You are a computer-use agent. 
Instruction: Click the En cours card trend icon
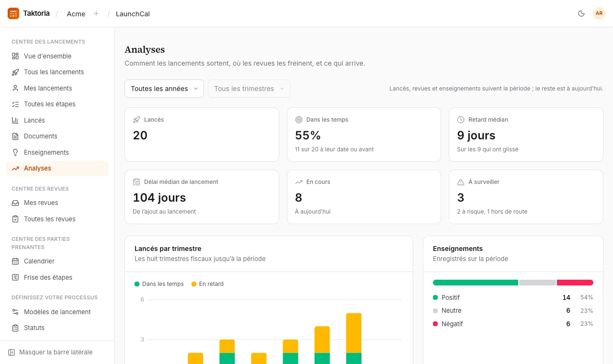click(299, 182)
